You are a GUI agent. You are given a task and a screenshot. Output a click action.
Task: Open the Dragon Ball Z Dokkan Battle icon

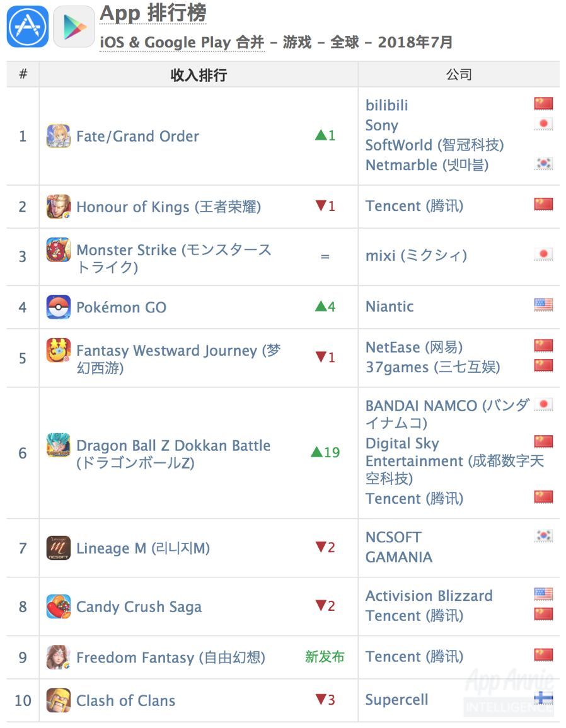pyautogui.click(x=59, y=446)
